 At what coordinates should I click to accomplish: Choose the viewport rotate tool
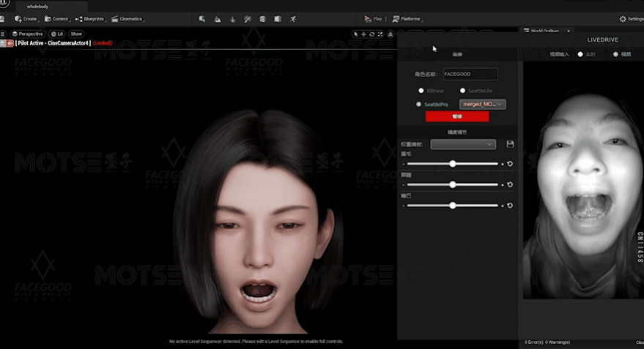point(371,34)
